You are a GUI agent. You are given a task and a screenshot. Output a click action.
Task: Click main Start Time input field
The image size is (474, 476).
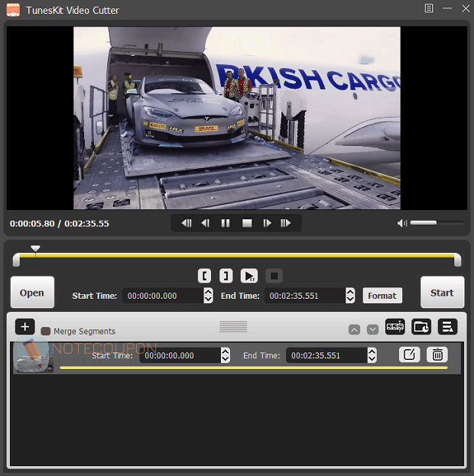pos(163,296)
